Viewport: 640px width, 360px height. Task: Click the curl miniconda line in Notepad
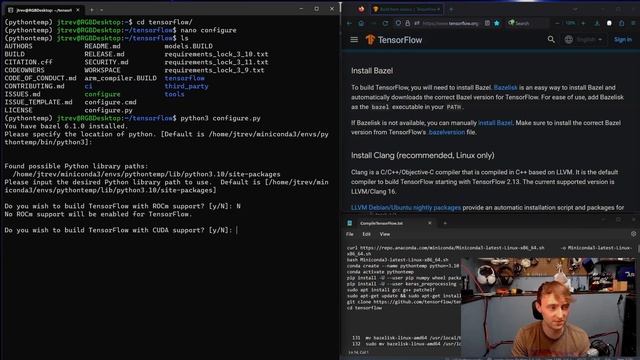pyautogui.click(x=489, y=250)
